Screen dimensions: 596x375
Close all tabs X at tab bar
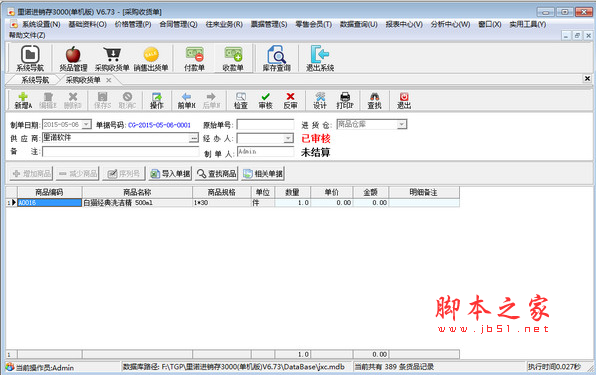pyautogui.click(x=587, y=78)
